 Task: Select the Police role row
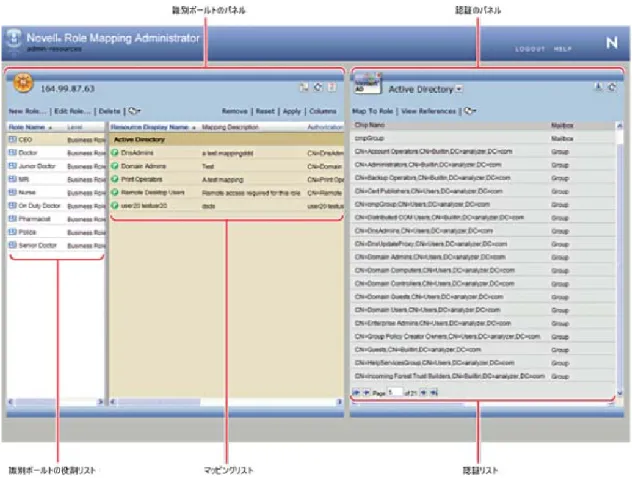[56, 232]
